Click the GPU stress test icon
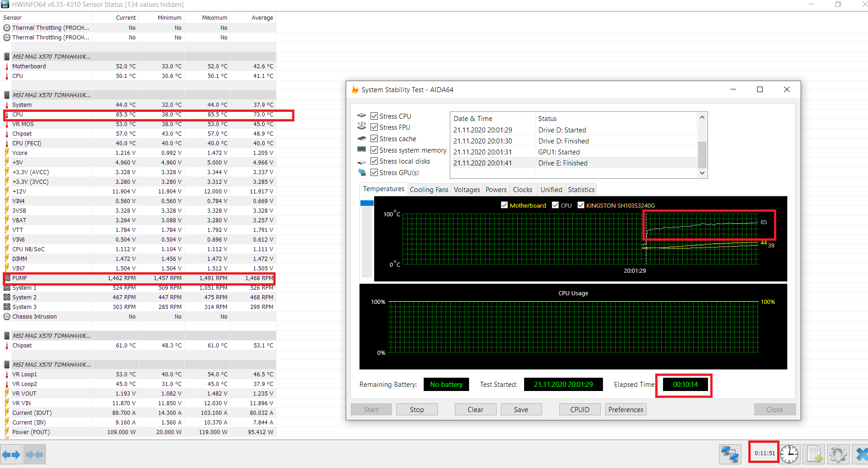The width and height of the screenshot is (868, 468). pyautogui.click(x=362, y=172)
